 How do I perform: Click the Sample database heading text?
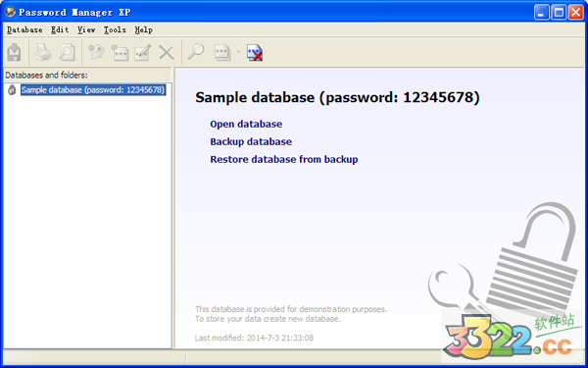[337, 97]
